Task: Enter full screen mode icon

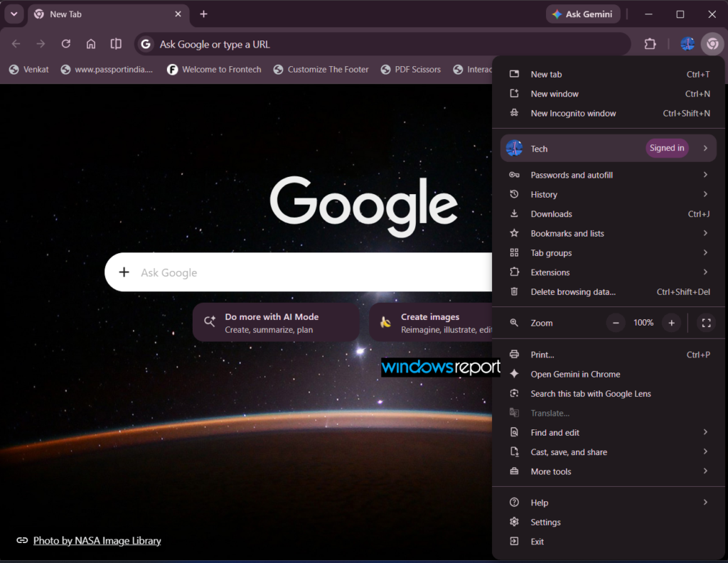Action: coord(706,323)
